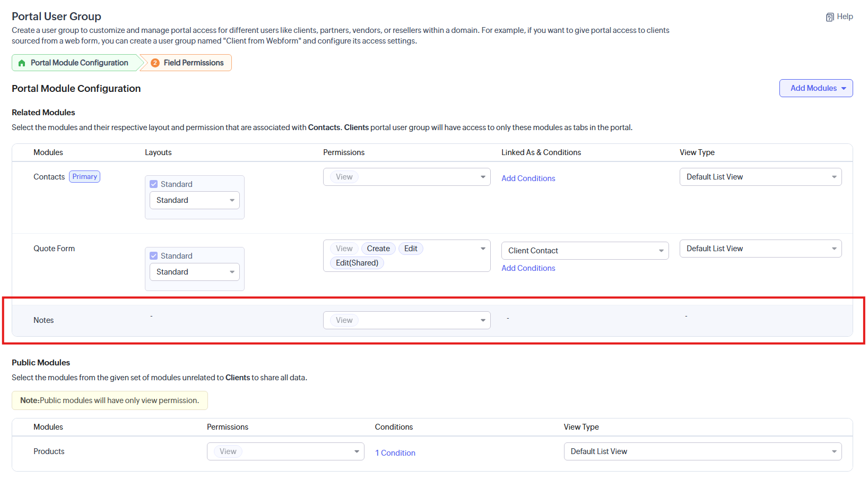Screen dimensions: 868x487
Task: Open the Client Contact linked-as dropdown
Action: 585,251
